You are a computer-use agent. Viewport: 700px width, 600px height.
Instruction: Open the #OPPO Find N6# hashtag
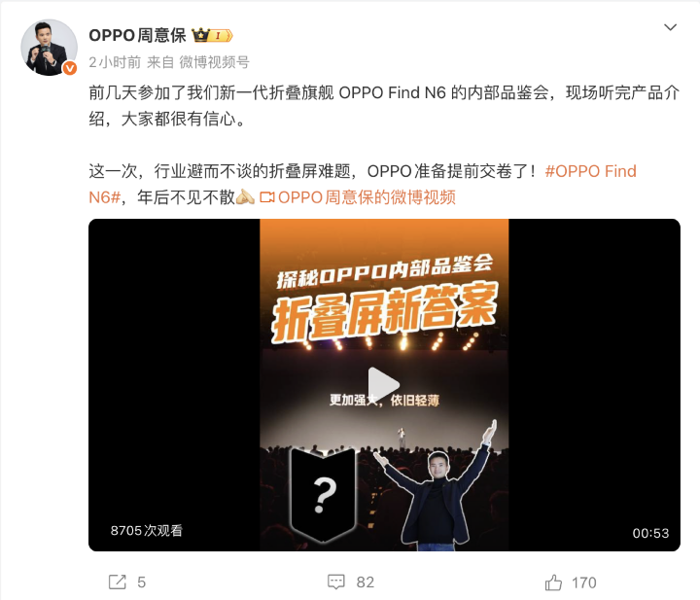(363, 185)
